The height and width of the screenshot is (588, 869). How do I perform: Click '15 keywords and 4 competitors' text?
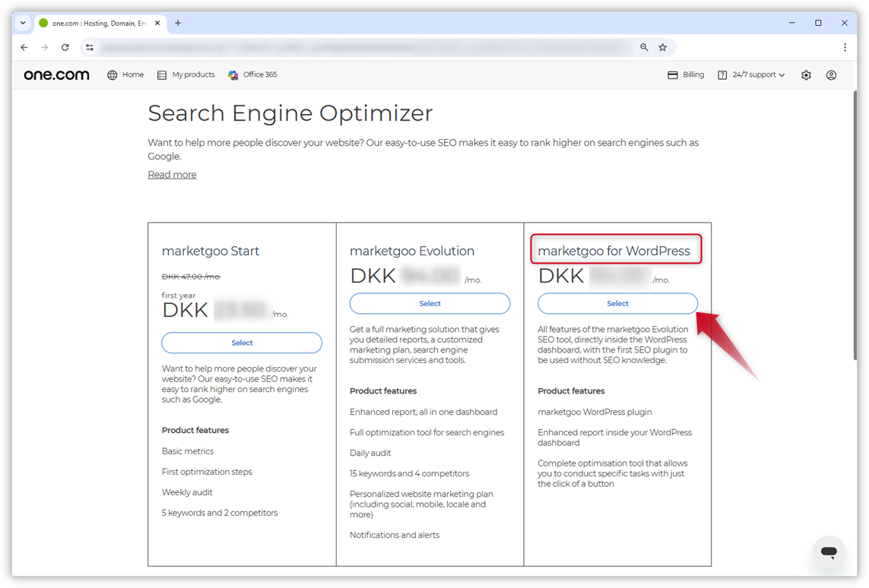click(410, 473)
